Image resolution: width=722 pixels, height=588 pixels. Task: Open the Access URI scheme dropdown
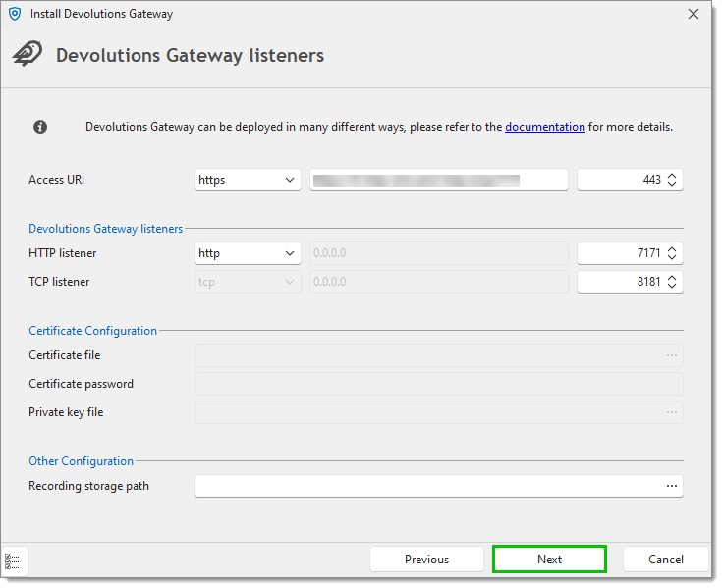[x=249, y=181]
